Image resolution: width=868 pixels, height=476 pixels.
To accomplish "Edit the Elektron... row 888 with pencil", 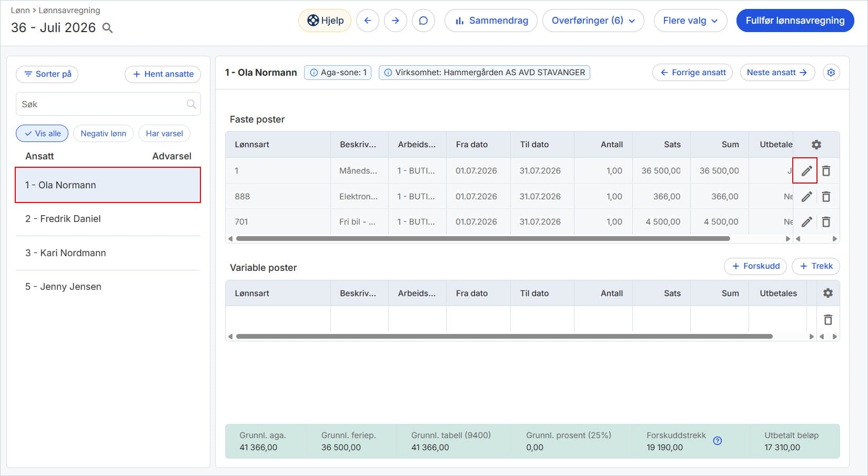I will pos(806,197).
